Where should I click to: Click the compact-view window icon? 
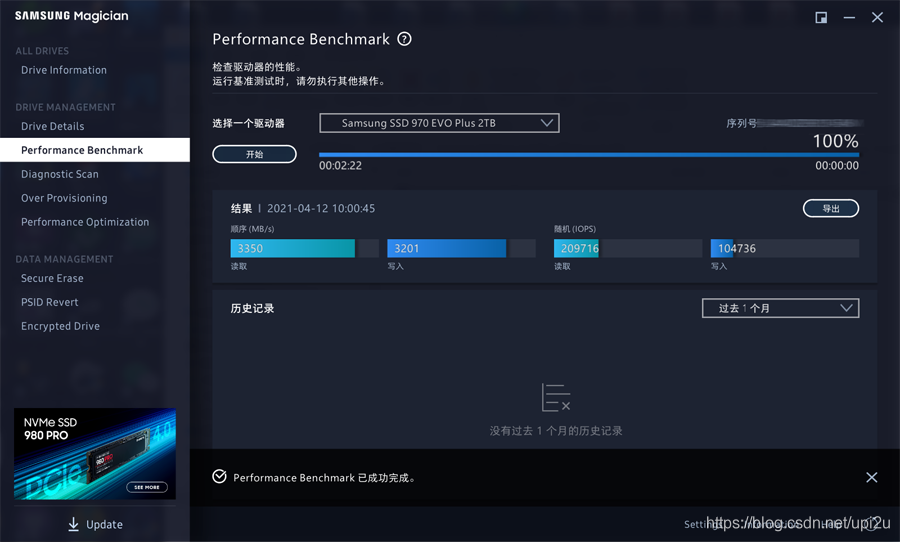821,17
